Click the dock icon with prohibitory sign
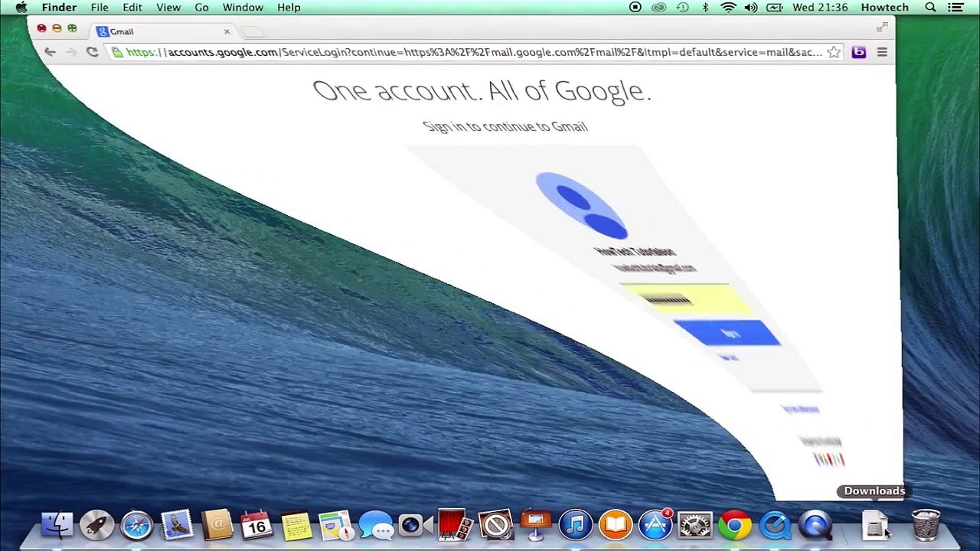The image size is (980, 551). pyautogui.click(x=495, y=526)
